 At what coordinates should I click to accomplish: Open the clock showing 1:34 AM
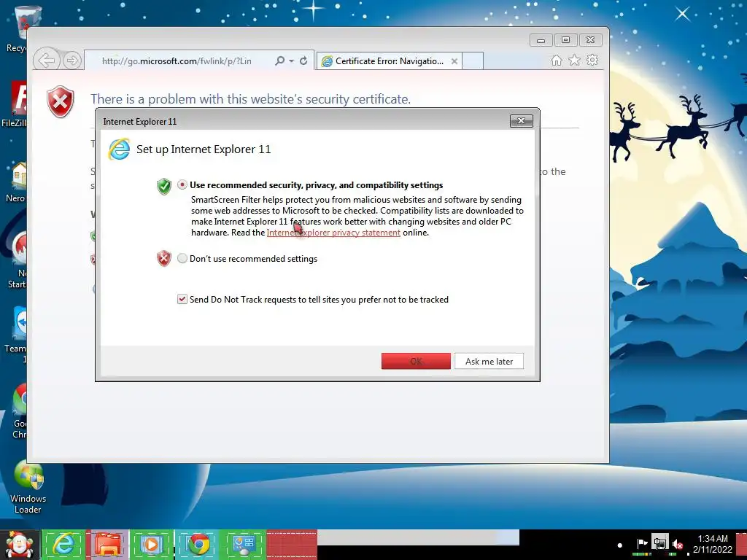[712, 544]
